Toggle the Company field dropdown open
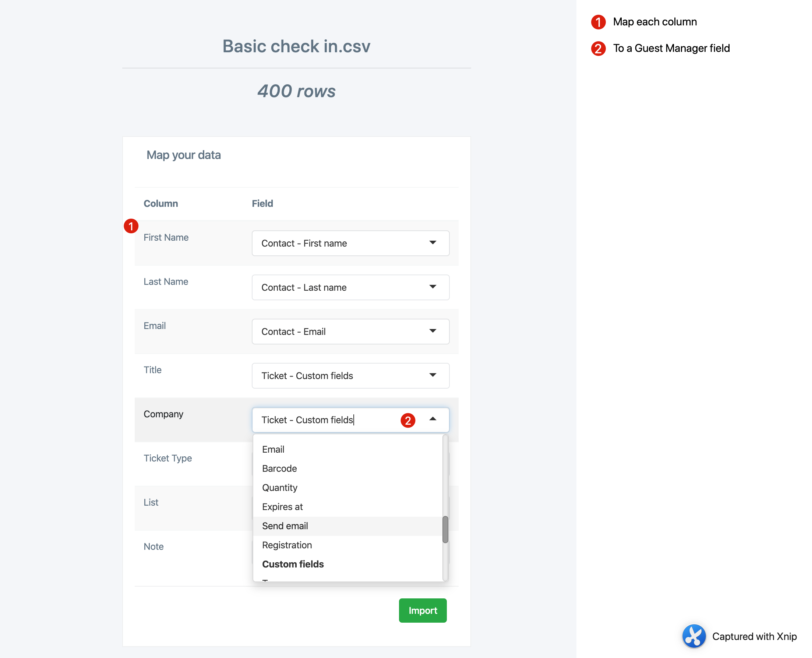 (x=433, y=420)
